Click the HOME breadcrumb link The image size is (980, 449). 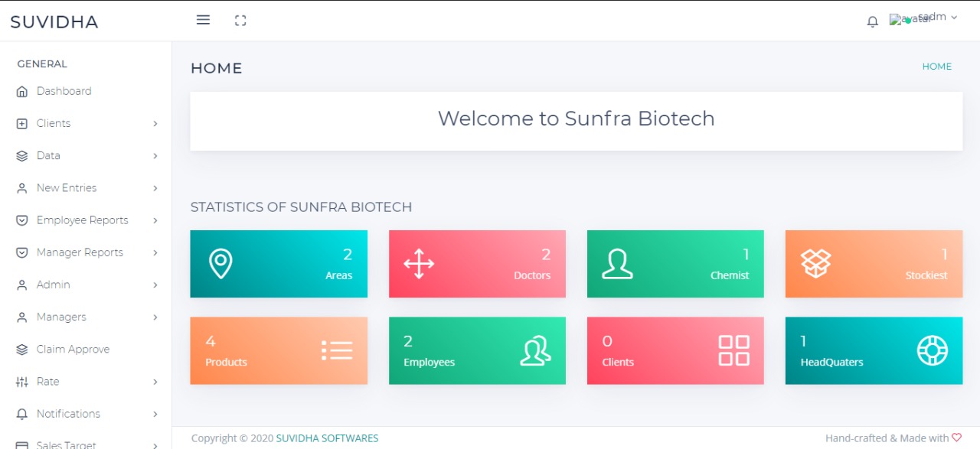(x=936, y=67)
